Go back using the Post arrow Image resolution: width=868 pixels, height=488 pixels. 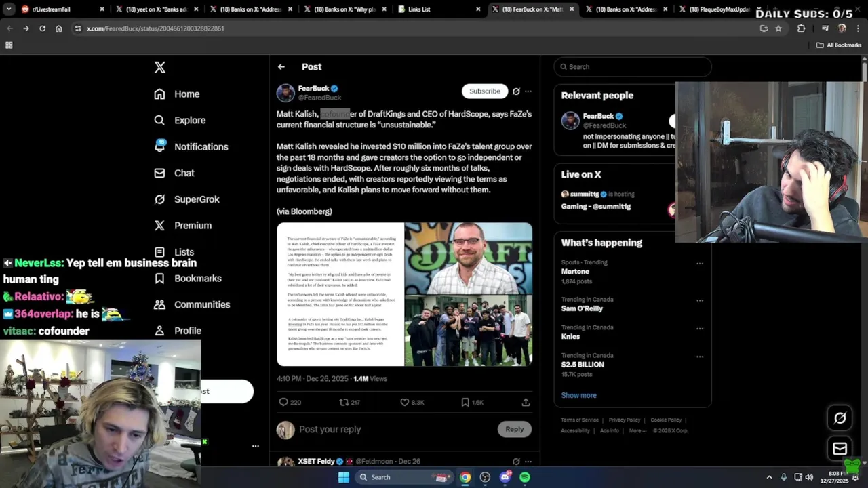pos(281,66)
